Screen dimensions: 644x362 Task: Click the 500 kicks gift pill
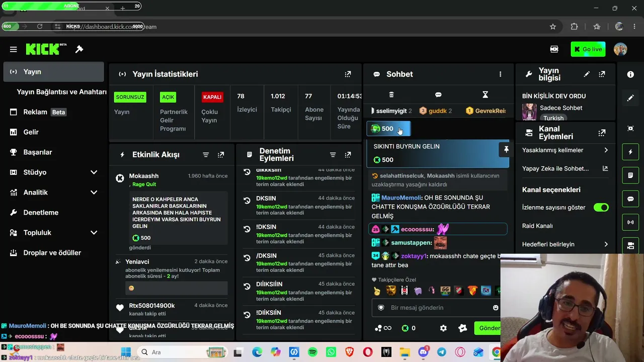388,129
